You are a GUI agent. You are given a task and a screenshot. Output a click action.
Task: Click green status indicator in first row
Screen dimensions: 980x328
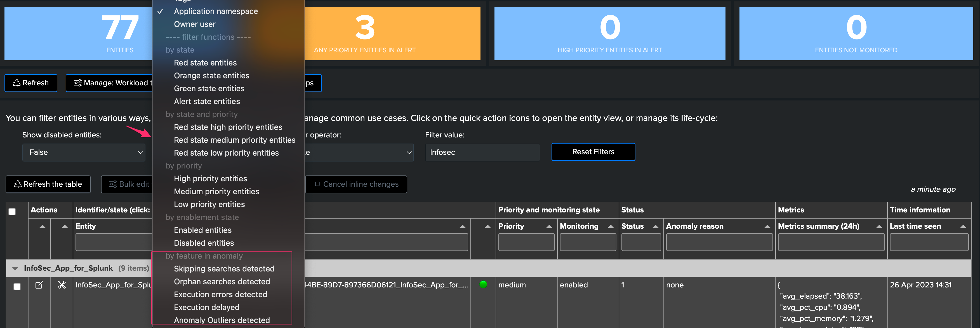tap(483, 284)
